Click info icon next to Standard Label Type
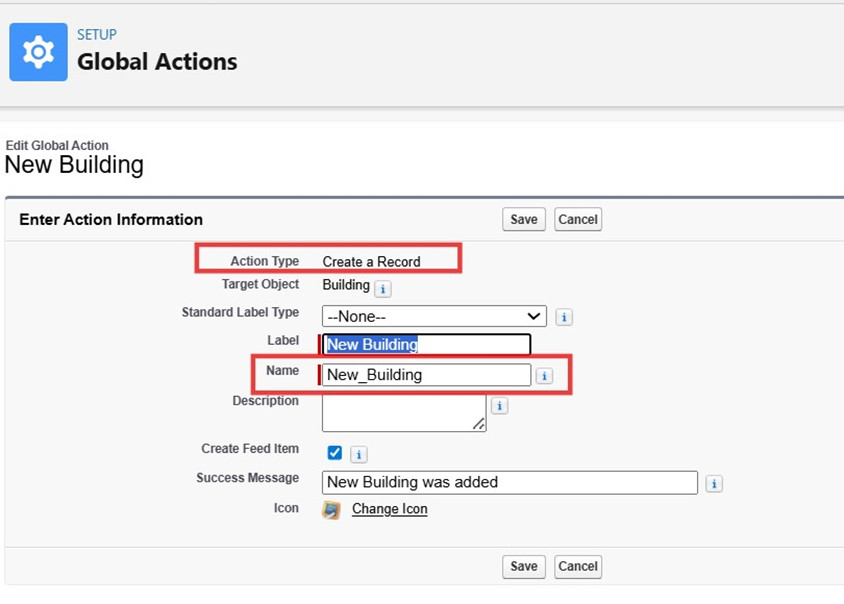 (x=564, y=317)
